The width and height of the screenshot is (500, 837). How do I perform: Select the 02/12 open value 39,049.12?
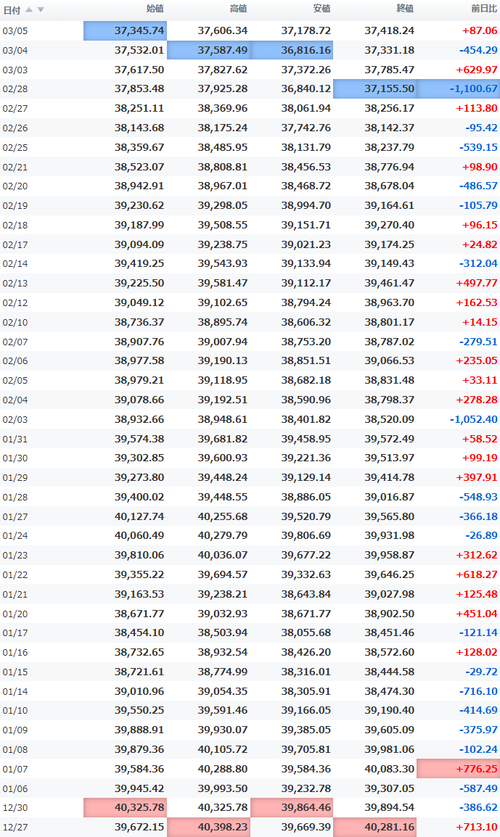click(139, 303)
